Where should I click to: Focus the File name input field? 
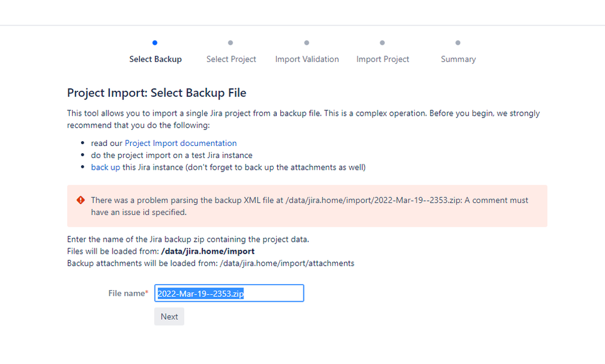229,293
